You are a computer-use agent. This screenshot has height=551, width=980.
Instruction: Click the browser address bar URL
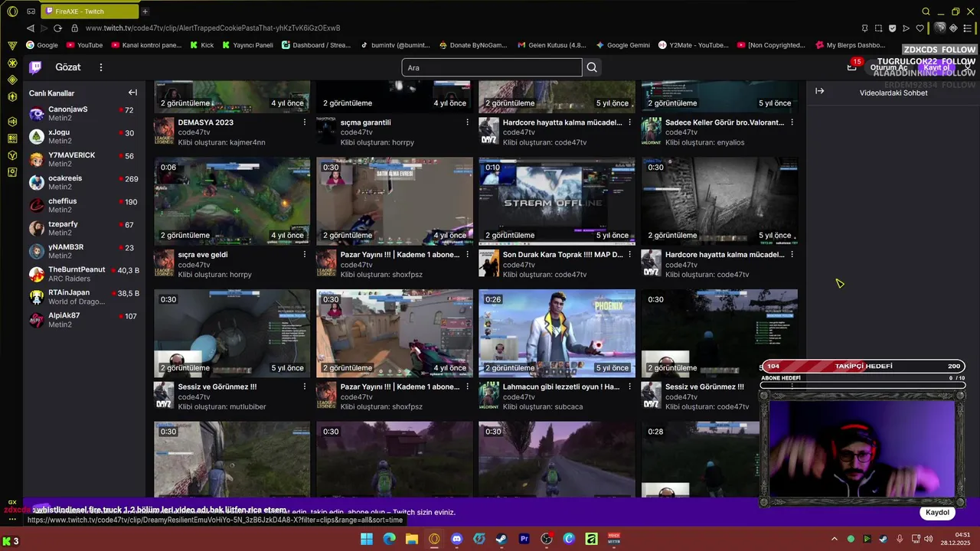(213, 28)
